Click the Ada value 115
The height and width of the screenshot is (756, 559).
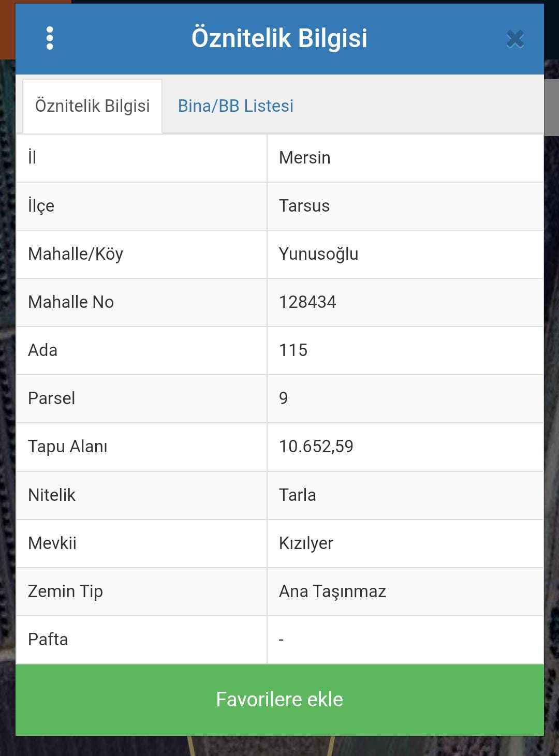(293, 350)
